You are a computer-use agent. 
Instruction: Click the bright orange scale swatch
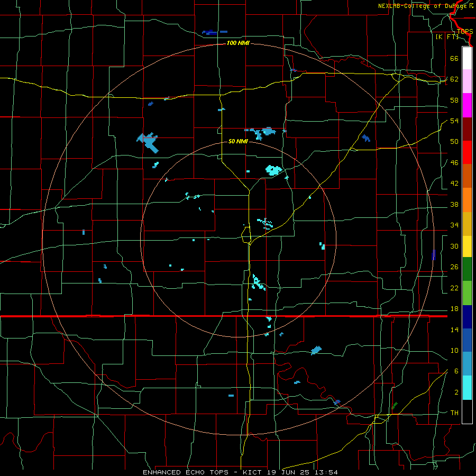coord(467,200)
